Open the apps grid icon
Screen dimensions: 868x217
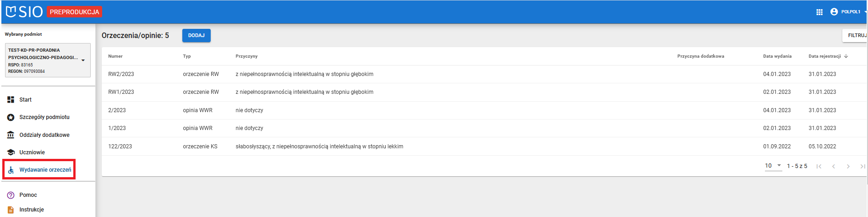[x=819, y=12]
